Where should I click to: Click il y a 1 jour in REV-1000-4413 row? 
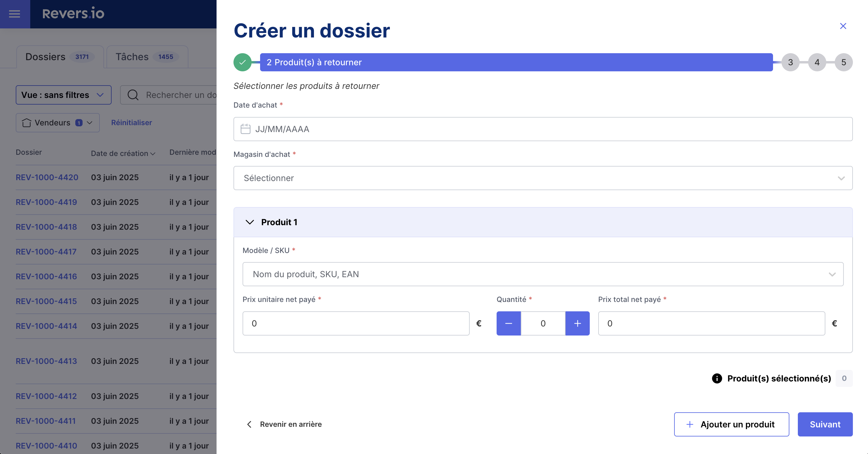point(189,361)
